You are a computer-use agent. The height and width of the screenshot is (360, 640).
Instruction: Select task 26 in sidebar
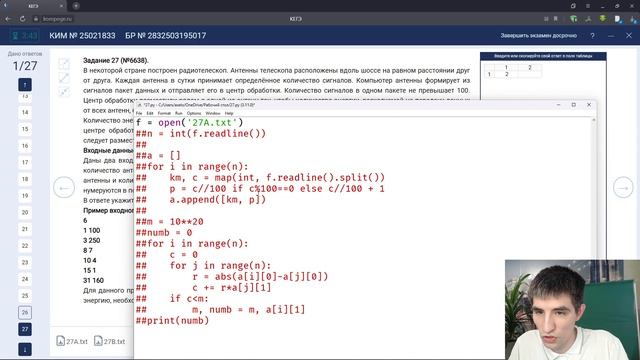click(x=25, y=312)
